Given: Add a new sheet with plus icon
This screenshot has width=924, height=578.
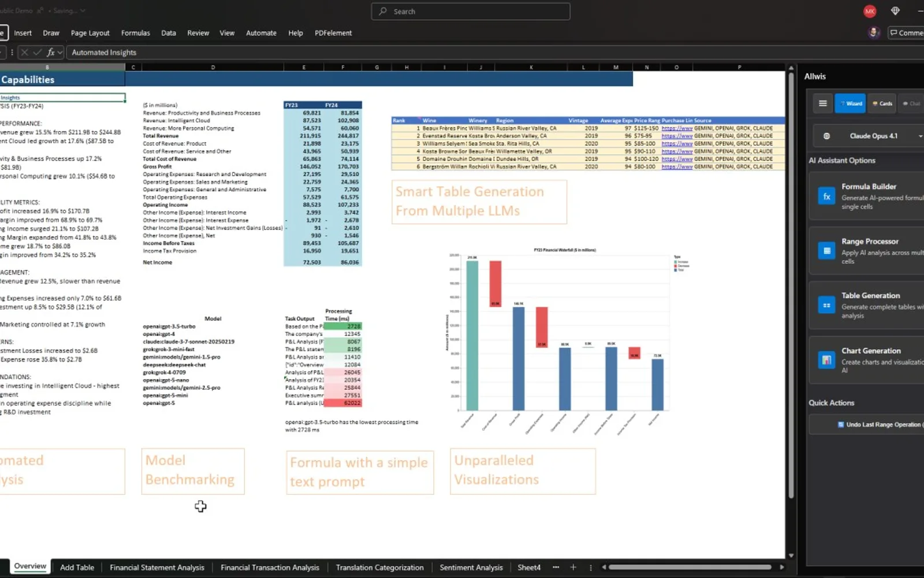Looking at the screenshot, I should click(x=573, y=567).
